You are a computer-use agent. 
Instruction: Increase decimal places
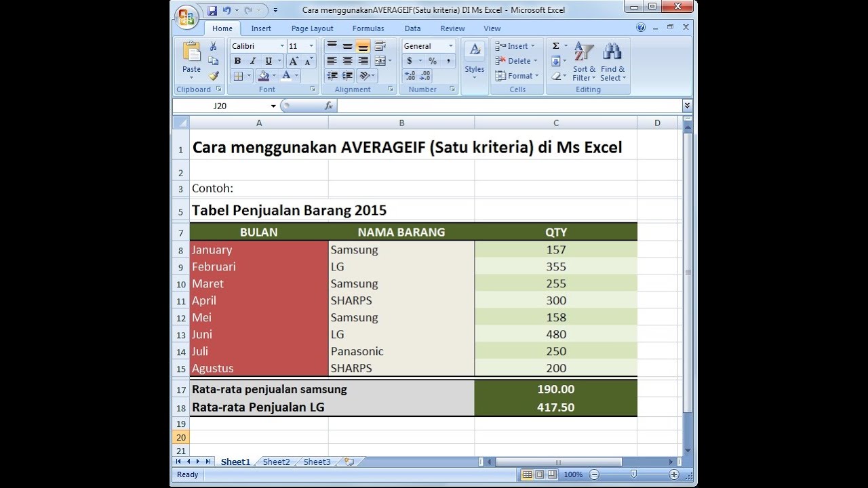[410, 76]
